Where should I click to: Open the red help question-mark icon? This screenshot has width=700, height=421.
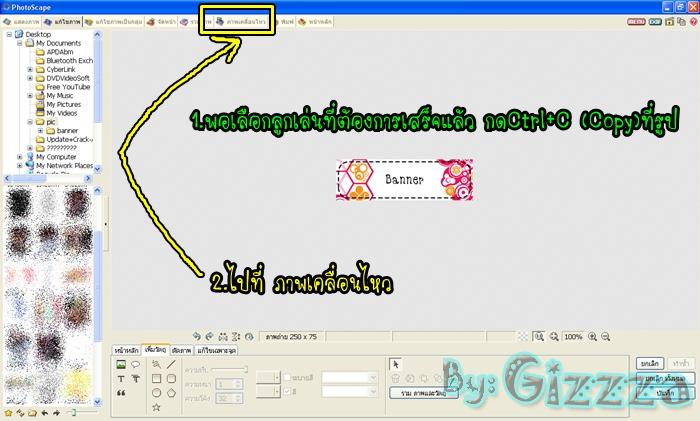[694, 21]
